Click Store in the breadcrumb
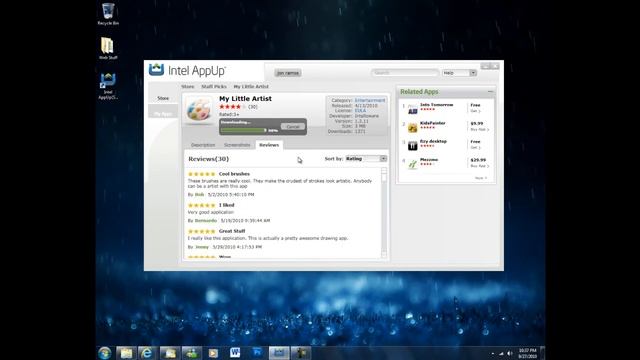The height and width of the screenshot is (360, 640). pyautogui.click(x=188, y=87)
